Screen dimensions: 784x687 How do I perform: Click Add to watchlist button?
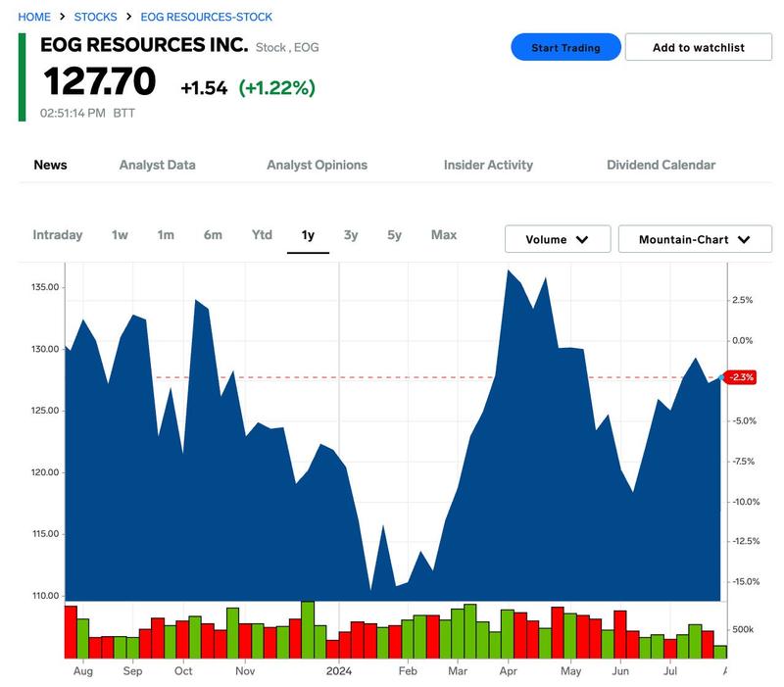point(698,47)
